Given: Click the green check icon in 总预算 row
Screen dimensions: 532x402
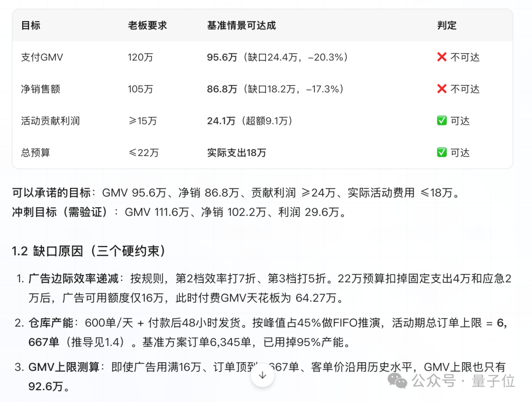Looking at the screenshot, I should coord(442,153).
